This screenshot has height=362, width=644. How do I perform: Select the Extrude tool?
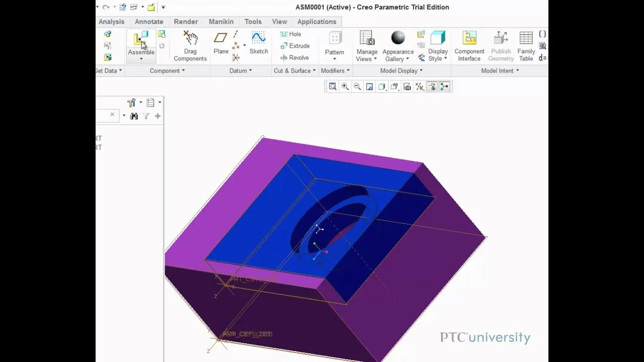click(x=295, y=46)
